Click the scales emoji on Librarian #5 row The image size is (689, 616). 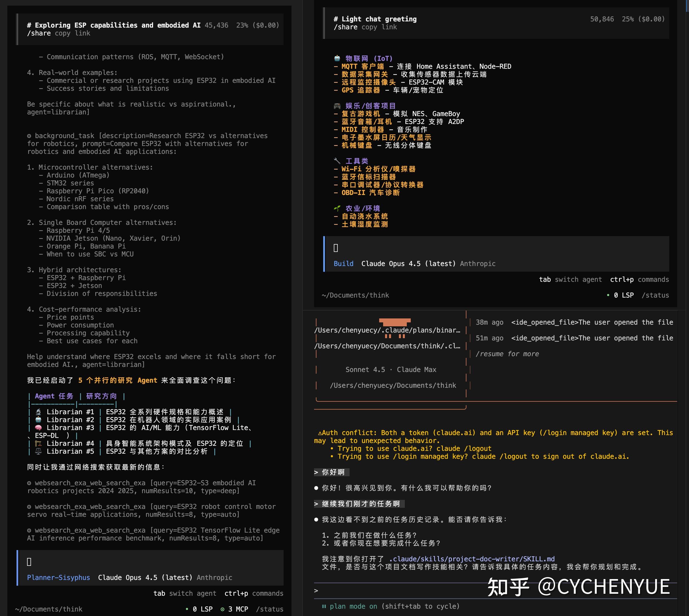(38, 451)
